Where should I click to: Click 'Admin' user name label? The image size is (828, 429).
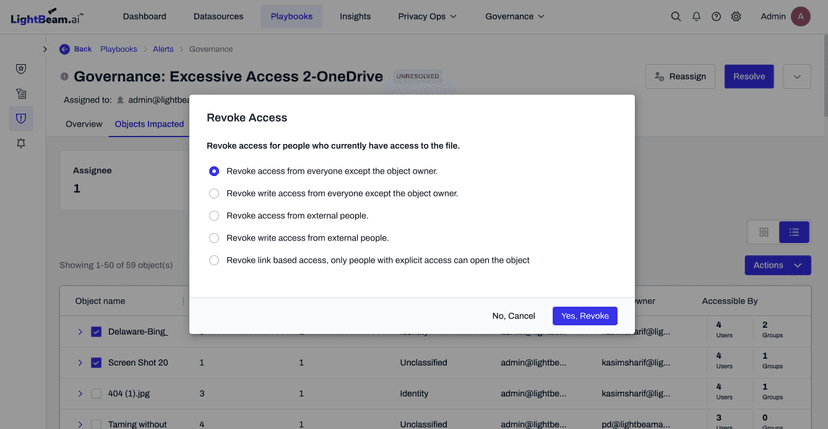773,16
